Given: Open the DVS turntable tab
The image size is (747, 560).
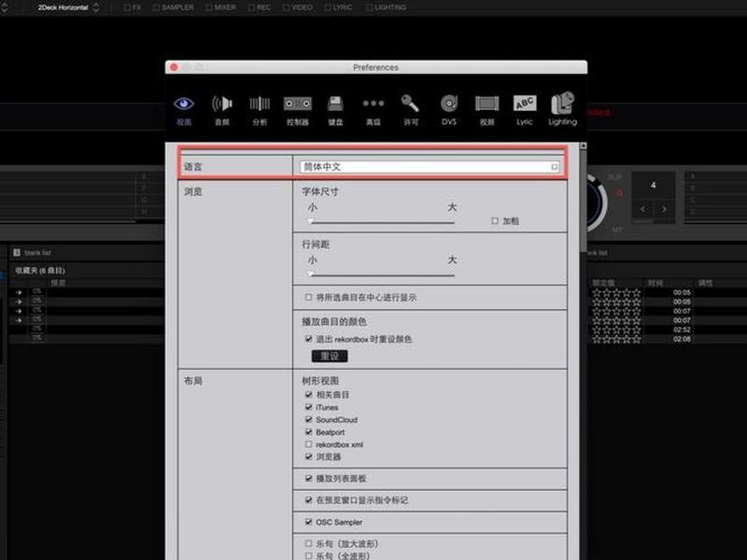Looking at the screenshot, I should click(x=449, y=110).
